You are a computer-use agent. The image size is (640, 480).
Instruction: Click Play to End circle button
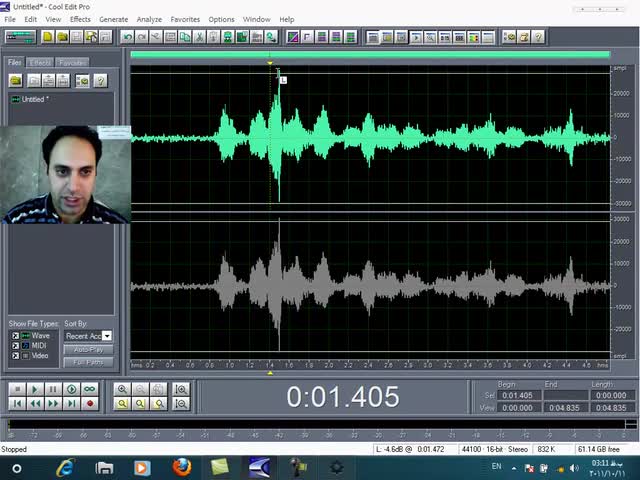point(71,389)
